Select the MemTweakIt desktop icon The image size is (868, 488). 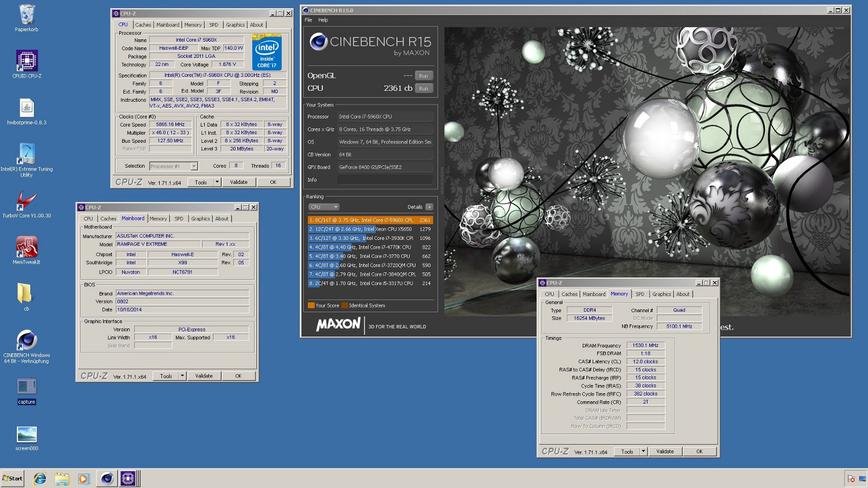tap(27, 251)
